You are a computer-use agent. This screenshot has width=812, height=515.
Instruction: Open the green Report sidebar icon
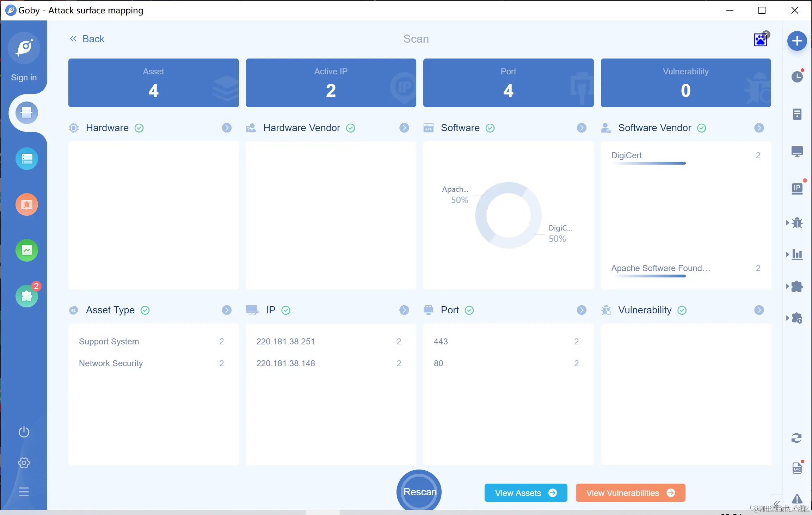coord(27,250)
